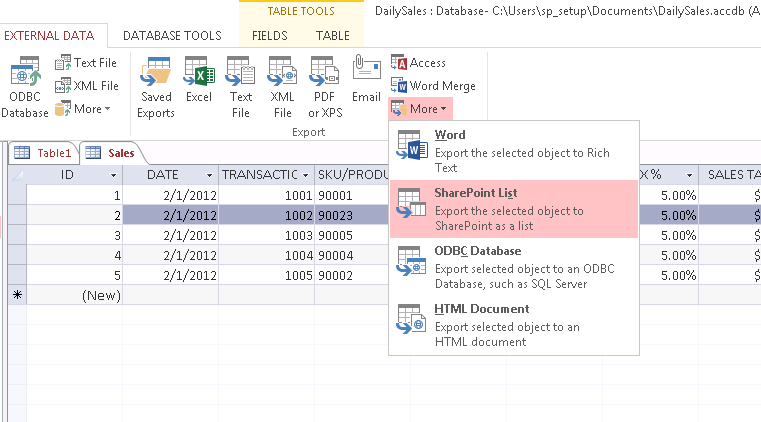Click the date cell in record 1

click(170, 195)
